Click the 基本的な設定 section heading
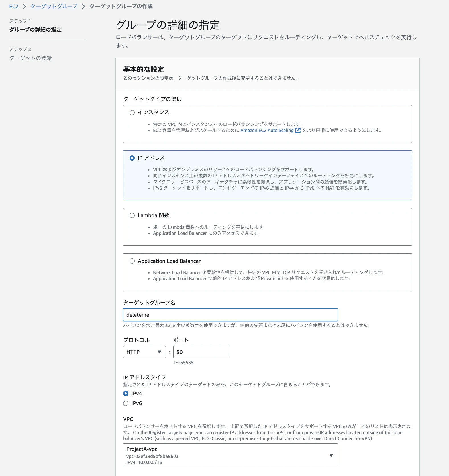449x476 pixels. [144, 69]
